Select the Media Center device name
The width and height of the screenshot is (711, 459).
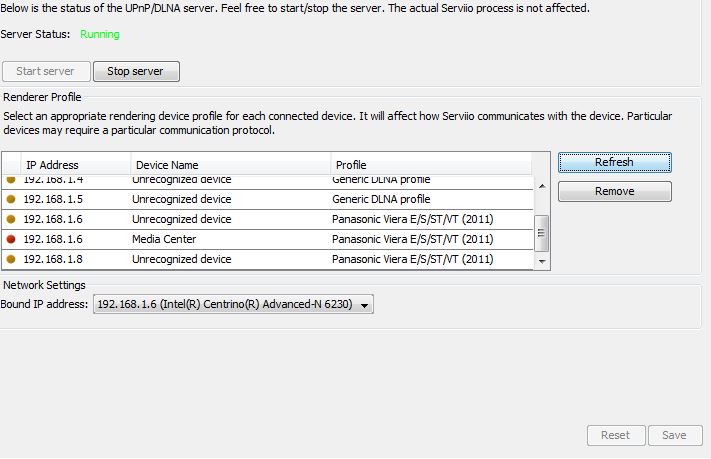tap(164, 239)
